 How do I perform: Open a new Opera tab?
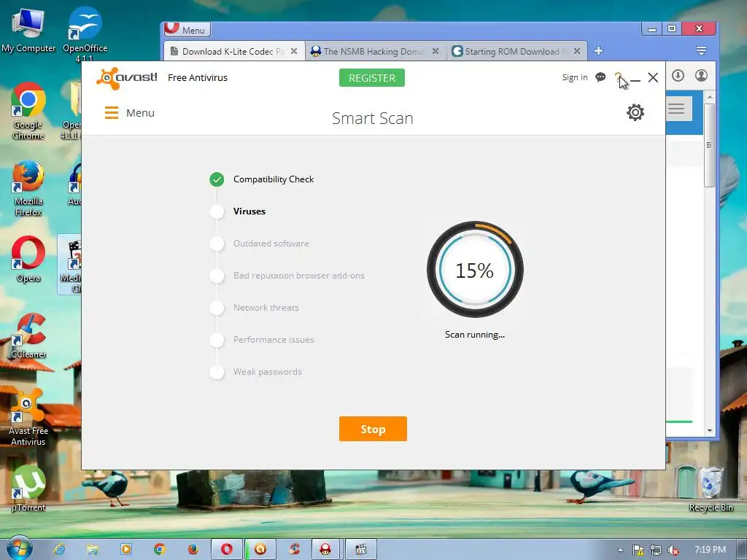click(x=599, y=51)
